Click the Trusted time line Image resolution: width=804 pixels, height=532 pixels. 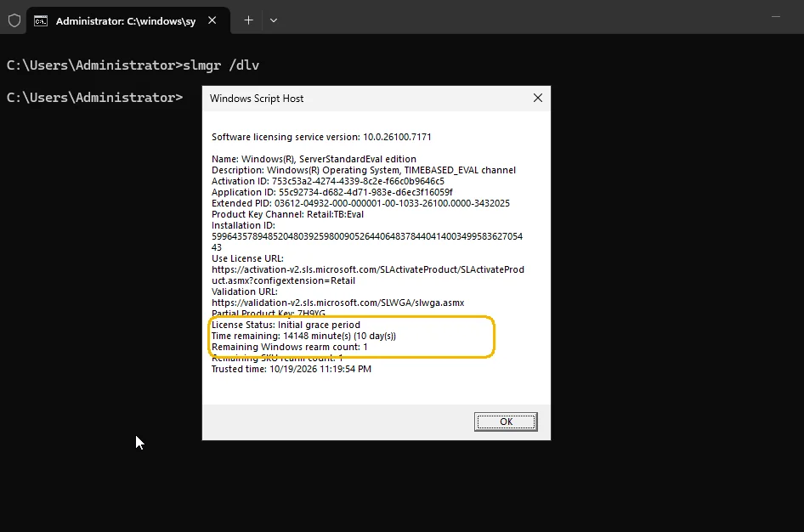(292, 369)
